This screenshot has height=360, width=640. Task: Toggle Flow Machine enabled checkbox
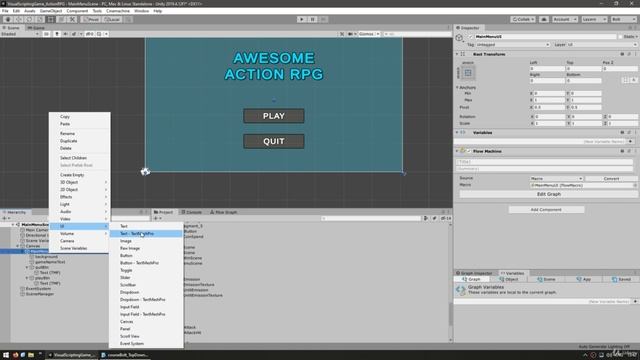coord(469,151)
